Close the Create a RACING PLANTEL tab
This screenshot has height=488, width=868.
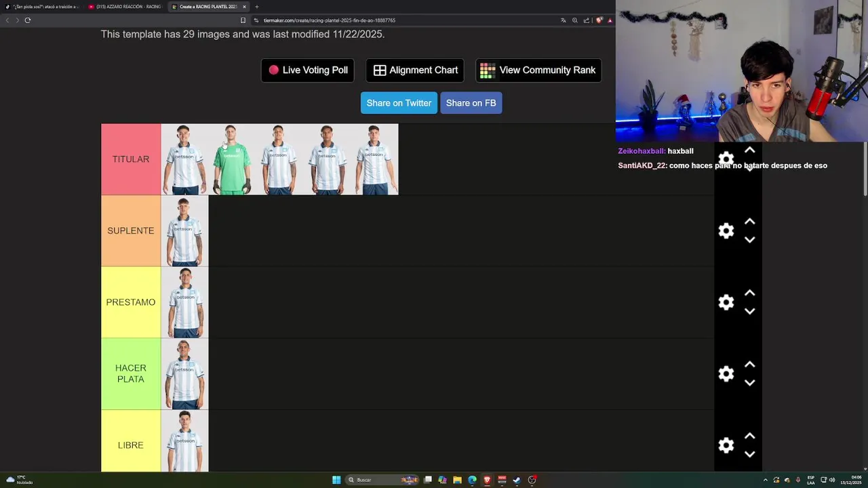(x=244, y=7)
